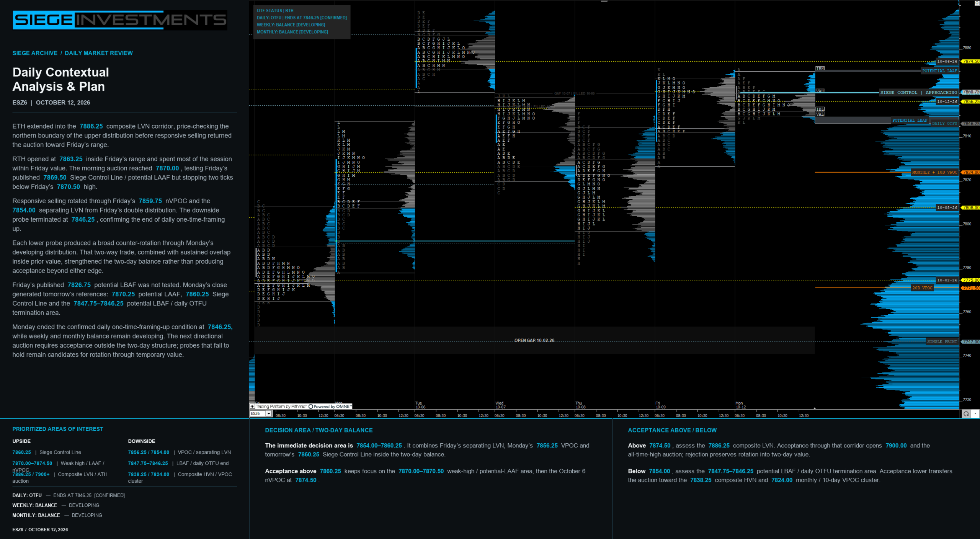980x539 pixels.
Task: Select the 7847.75–7846.25 LBAF row
Action: point(178,464)
